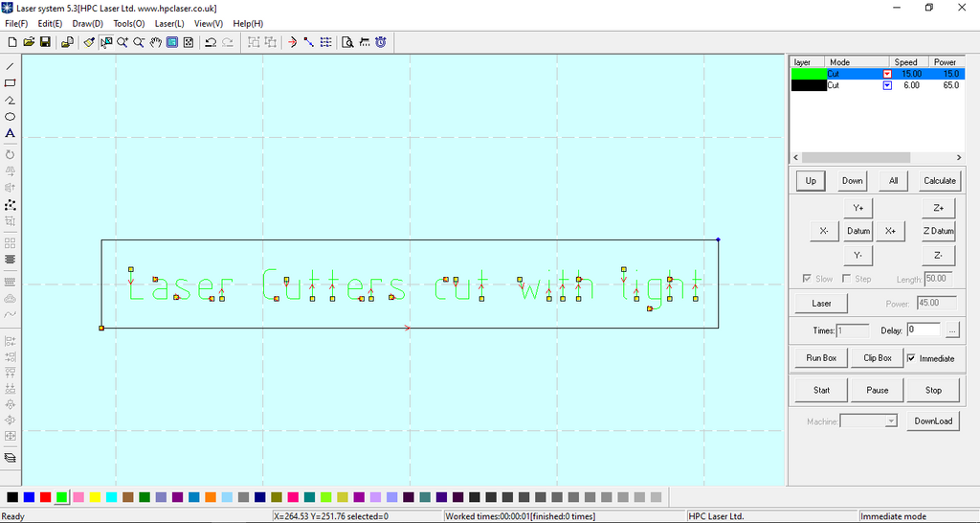Select the Line drawing tool
Image resolution: width=980 pixels, height=523 pixels.
[x=11, y=66]
